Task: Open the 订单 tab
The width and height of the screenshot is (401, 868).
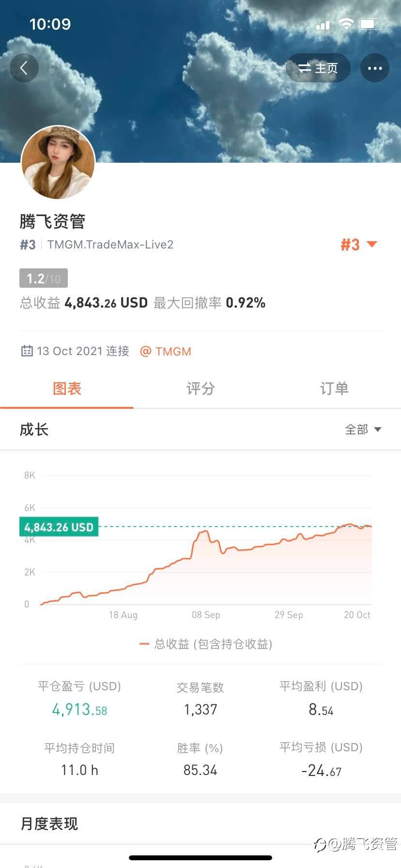Action: tap(334, 388)
